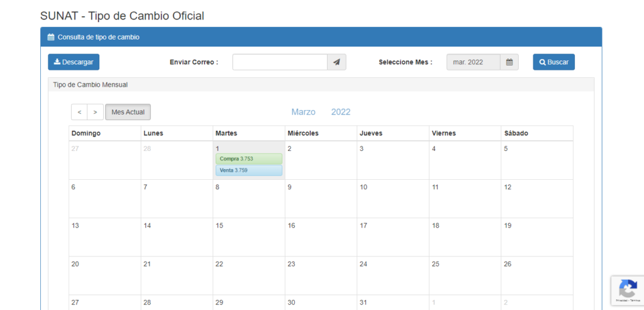The image size is (644, 310).
Task: Select day 31 in the calendar
Action: (x=393, y=302)
